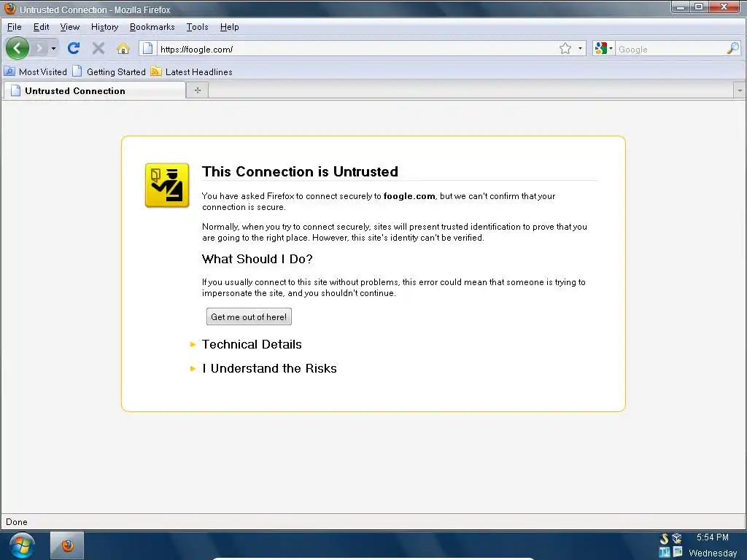Open the Getting Started bookmark
Screen dimensions: 747x560
coord(109,72)
